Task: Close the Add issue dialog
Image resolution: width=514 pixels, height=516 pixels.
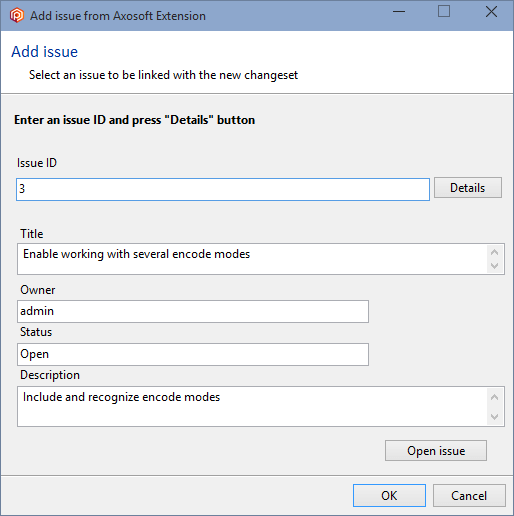Action: (x=491, y=12)
